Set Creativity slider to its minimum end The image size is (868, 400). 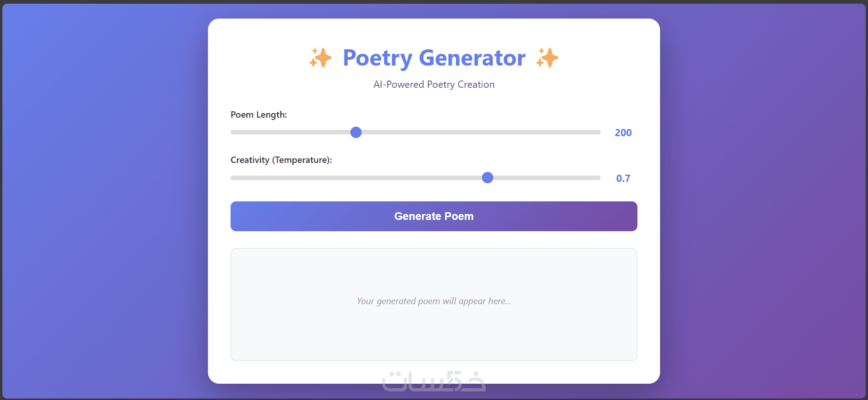pyautogui.click(x=232, y=178)
